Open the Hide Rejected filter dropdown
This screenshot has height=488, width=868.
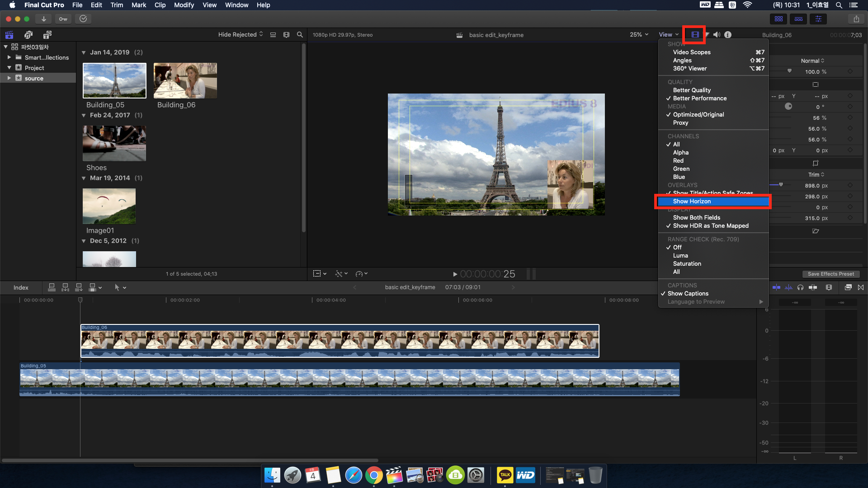click(240, 35)
